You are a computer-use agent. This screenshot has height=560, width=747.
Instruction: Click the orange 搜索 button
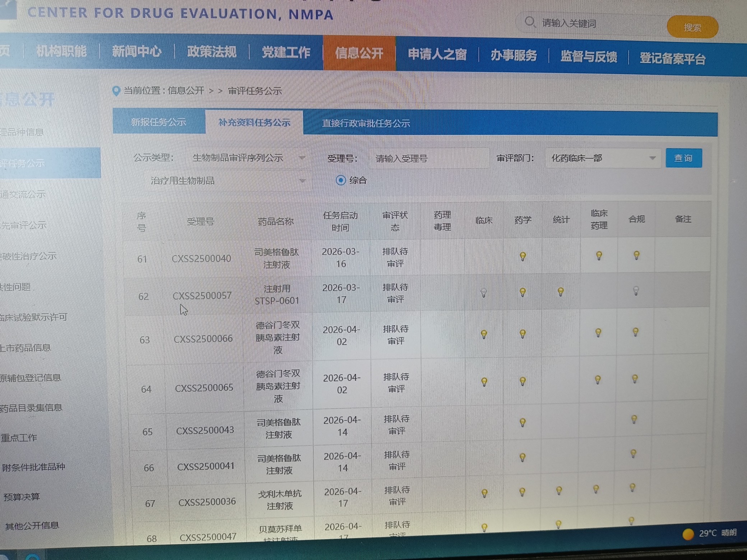coord(692,27)
